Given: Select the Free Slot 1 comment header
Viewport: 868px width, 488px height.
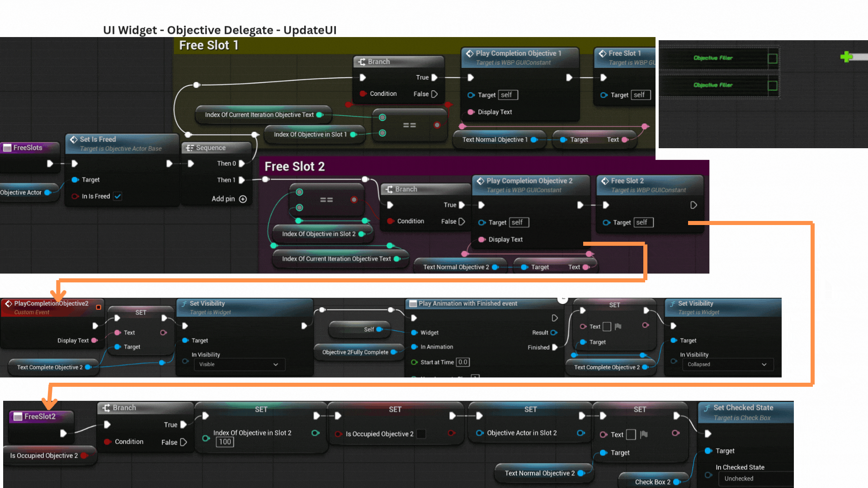Looking at the screenshot, I should tap(208, 46).
